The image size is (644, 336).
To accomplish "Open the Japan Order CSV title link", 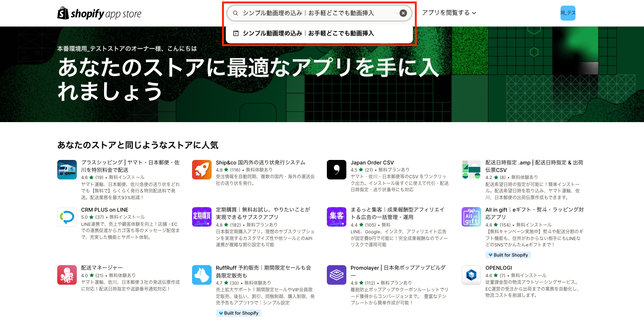I will point(372,163).
